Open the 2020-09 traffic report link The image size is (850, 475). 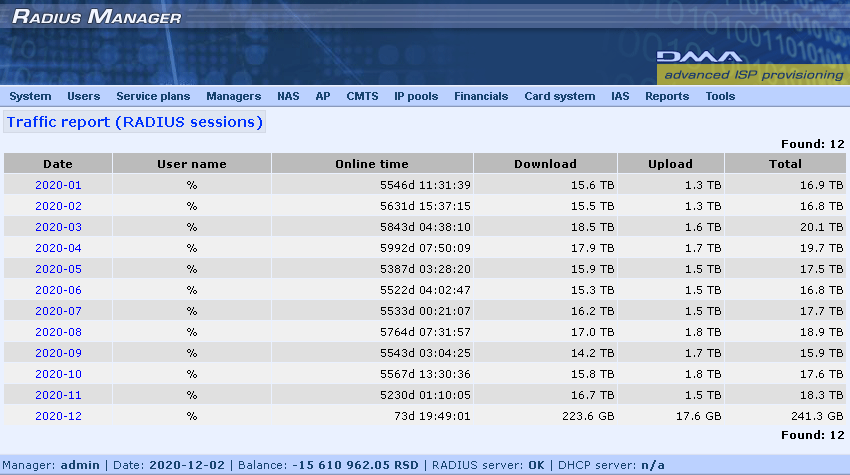[x=58, y=353]
